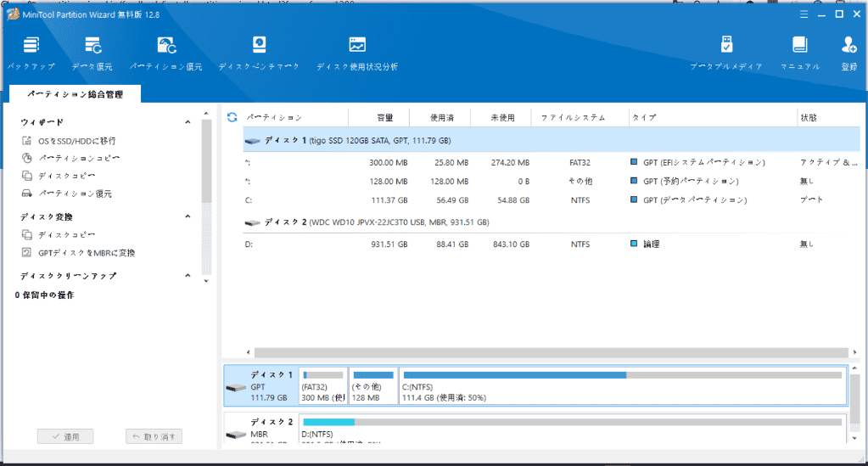
Task: Maximize the MiniTool Partition Wizard window
Action: pos(839,14)
